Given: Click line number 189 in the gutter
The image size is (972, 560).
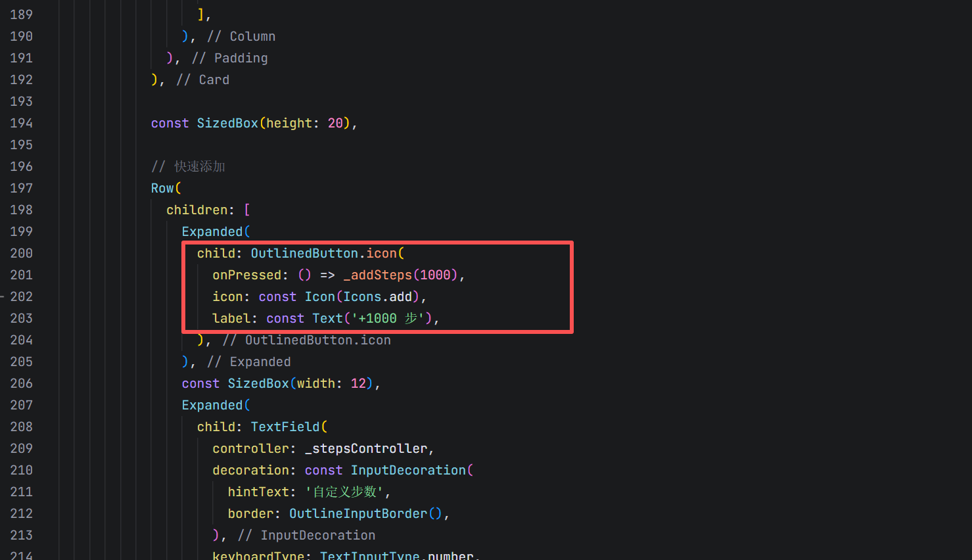Looking at the screenshot, I should click(21, 14).
